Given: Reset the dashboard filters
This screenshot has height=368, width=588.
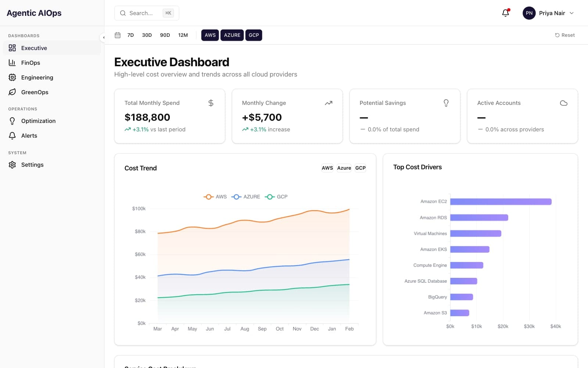Looking at the screenshot, I should point(565,35).
